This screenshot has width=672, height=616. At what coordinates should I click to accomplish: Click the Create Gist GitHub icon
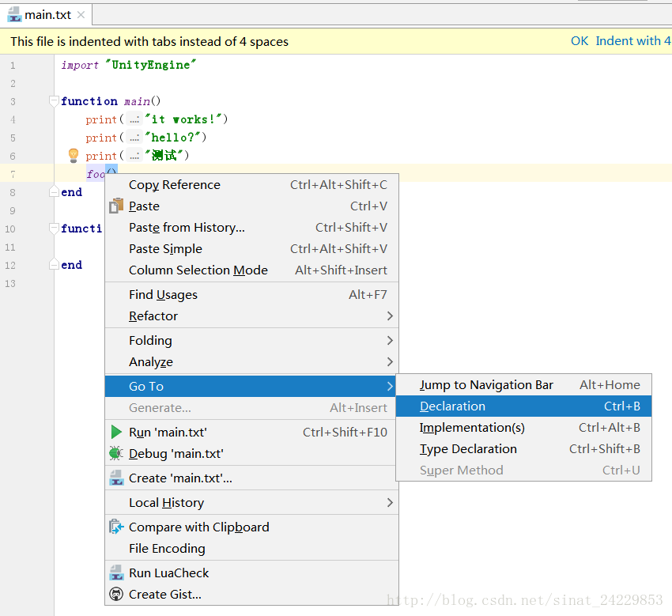pos(116,594)
